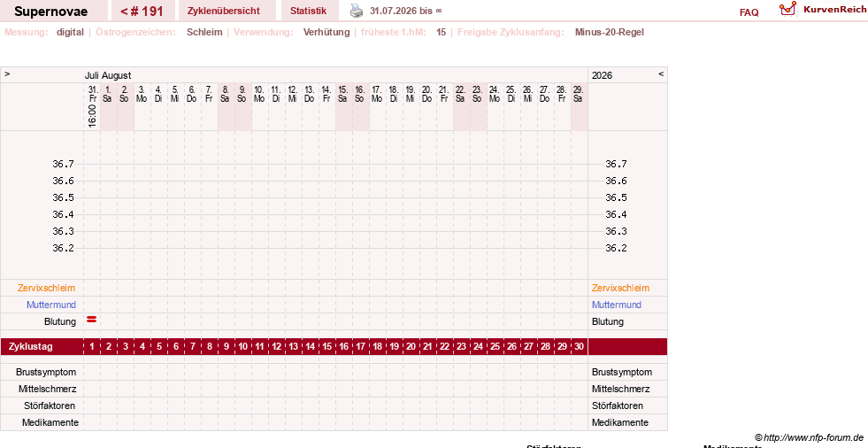Click date column 29. Sa
Viewport: 868px width, 448px height.
click(578, 94)
